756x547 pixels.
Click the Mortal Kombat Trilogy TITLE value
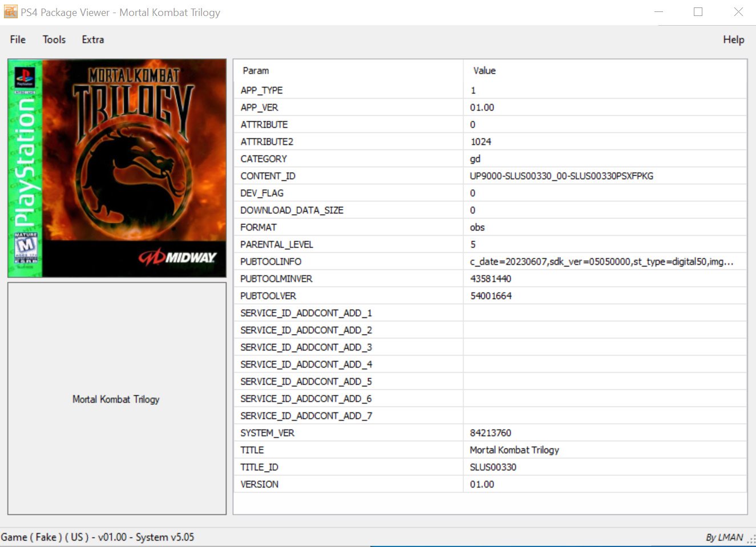coord(514,450)
